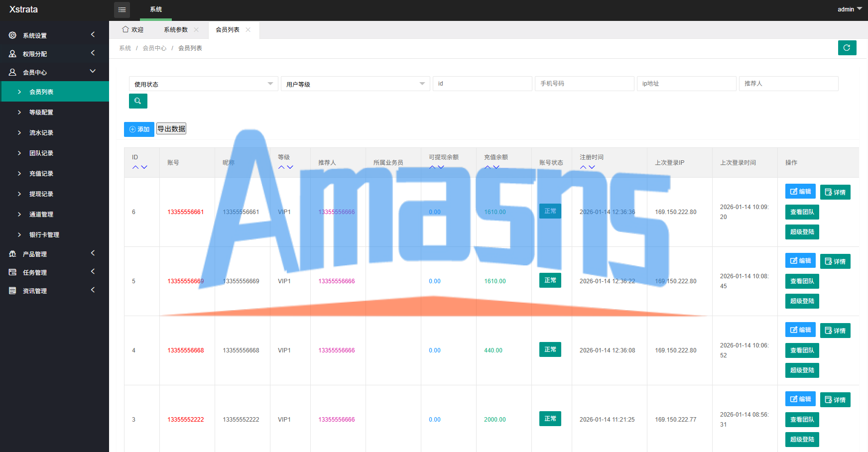
Task: Click the 产品管理 icon in sidebar
Action: pos(12,254)
